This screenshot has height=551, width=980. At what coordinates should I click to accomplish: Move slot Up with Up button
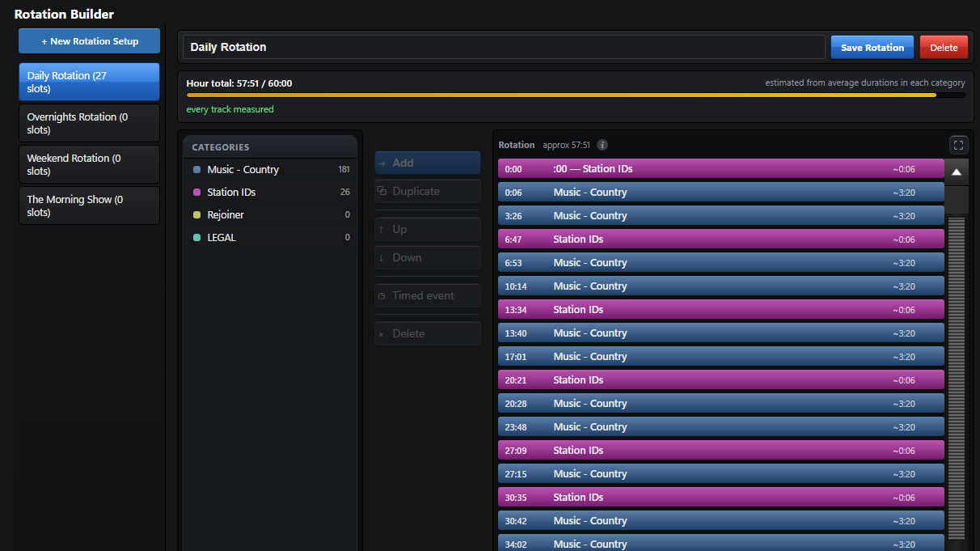click(x=428, y=229)
